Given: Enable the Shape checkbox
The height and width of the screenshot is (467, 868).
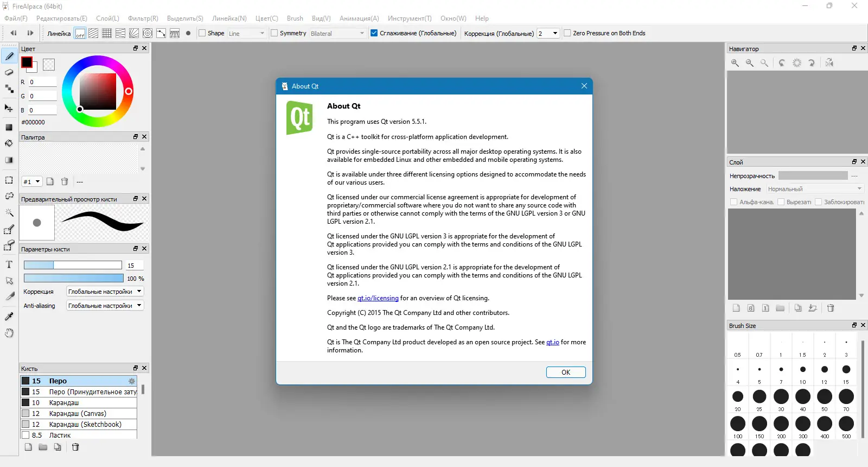Looking at the screenshot, I should (x=202, y=33).
